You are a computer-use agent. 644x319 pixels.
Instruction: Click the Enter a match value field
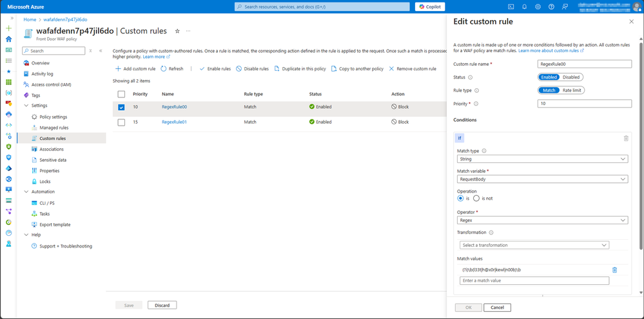(534, 280)
